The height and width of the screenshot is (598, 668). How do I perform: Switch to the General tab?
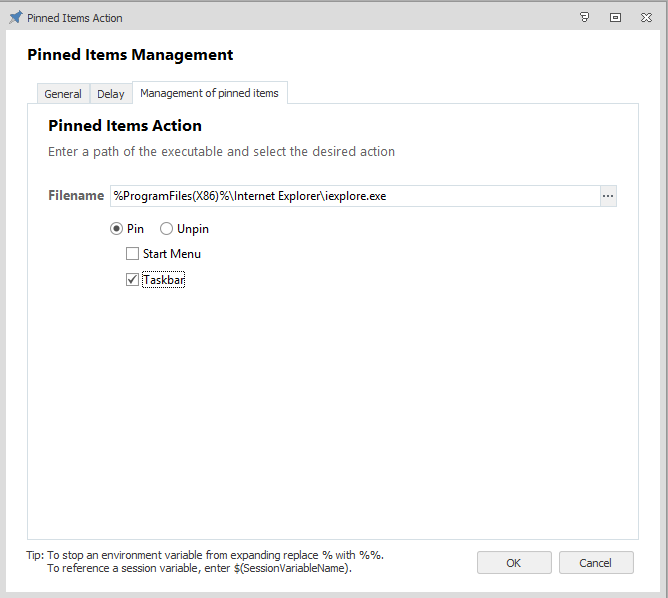[x=63, y=94]
